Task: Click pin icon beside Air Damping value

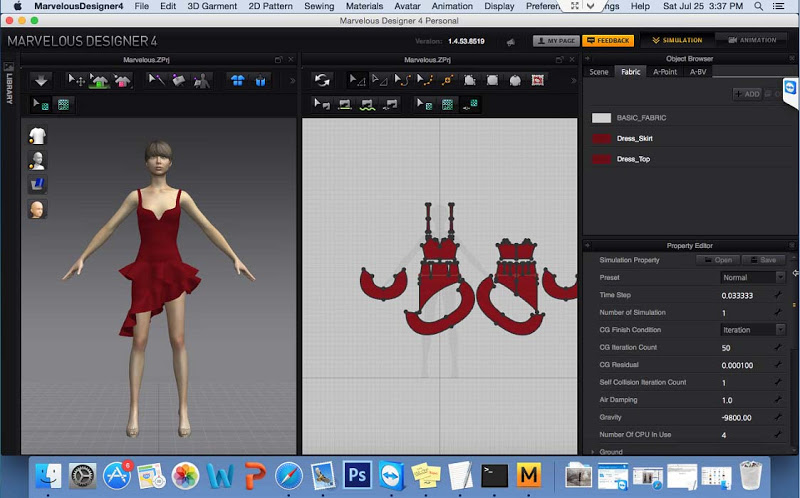Action: click(x=777, y=400)
